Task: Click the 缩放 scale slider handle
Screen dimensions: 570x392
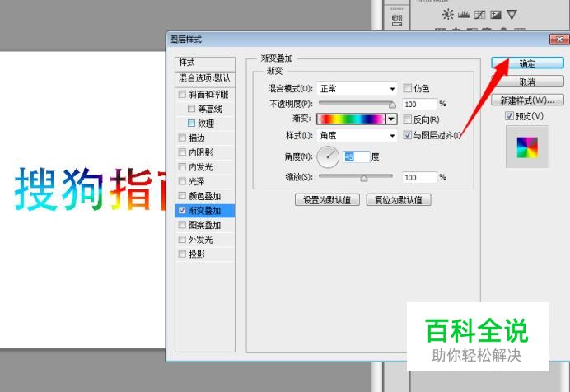Action: tap(364, 179)
